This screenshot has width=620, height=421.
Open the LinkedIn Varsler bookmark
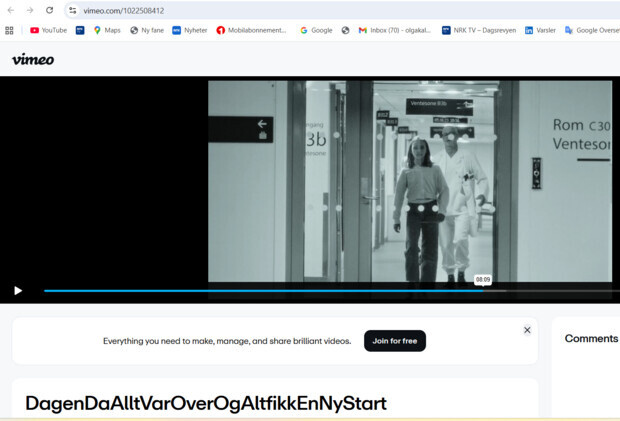540,30
